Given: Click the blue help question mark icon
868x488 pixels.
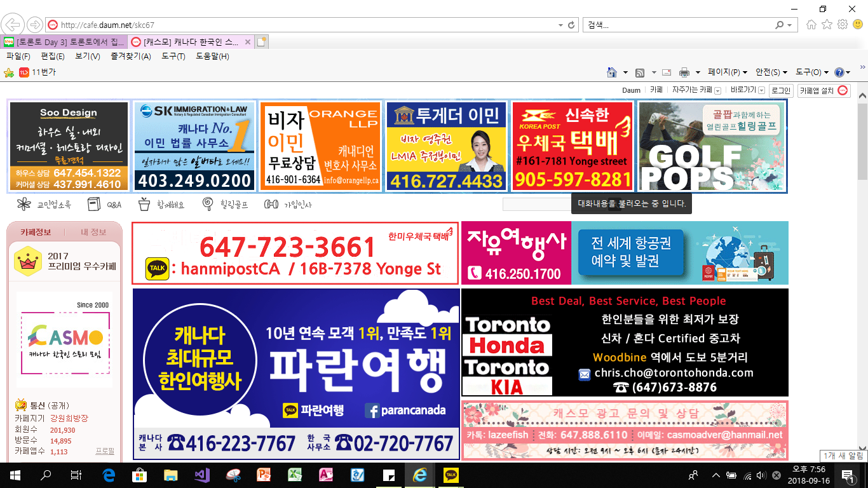Looking at the screenshot, I should (x=839, y=72).
